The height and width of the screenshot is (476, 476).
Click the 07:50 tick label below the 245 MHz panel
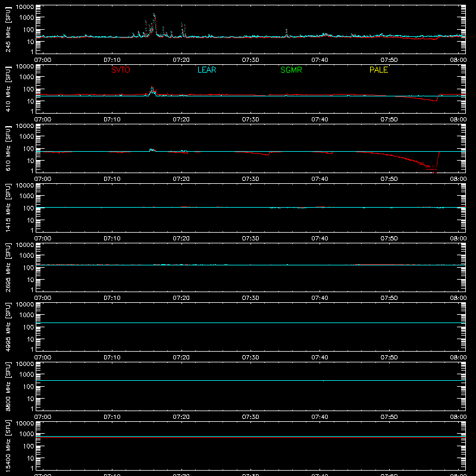[x=389, y=60]
